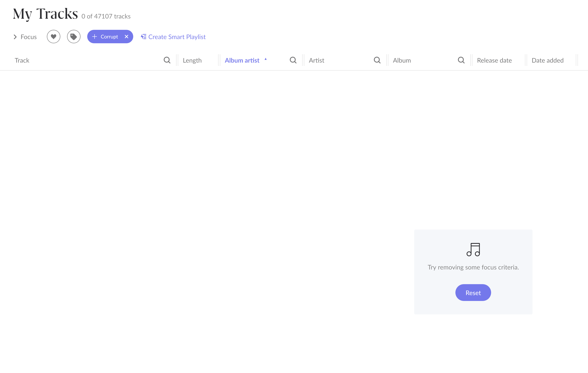Expand the Focus filter chevron
This screenshot has width=588, height=373.
pos(15,37)
